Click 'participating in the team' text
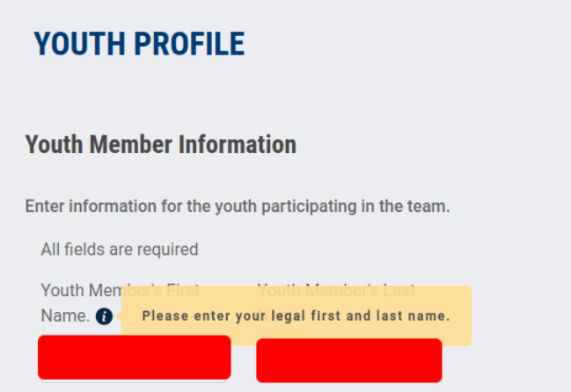The width and height of the screenshot is (571, 392). [355, 207]
